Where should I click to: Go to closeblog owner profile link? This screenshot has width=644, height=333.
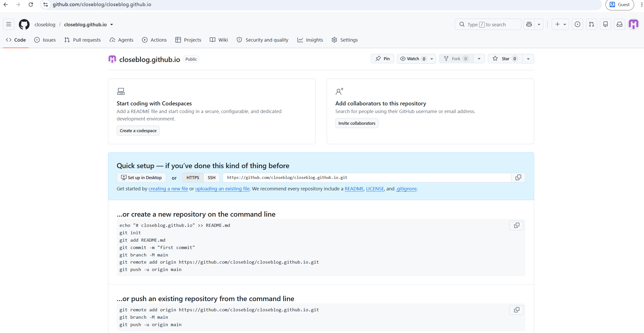[45, 24]
